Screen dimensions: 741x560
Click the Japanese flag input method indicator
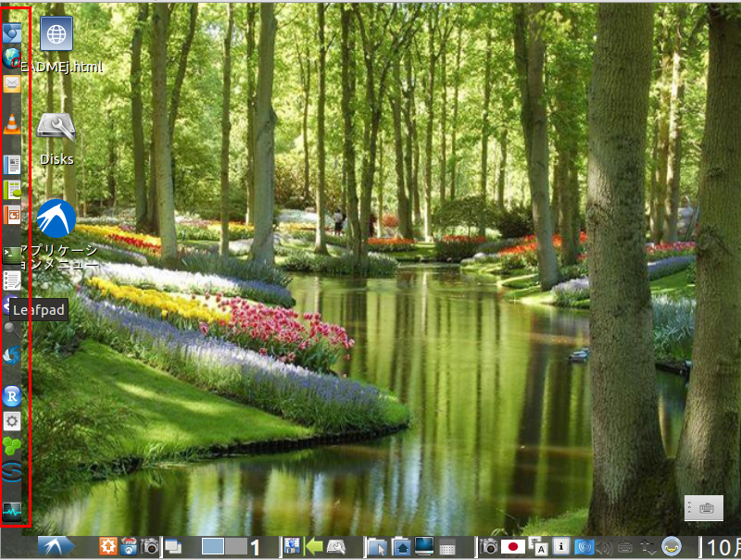click(512, 547)
